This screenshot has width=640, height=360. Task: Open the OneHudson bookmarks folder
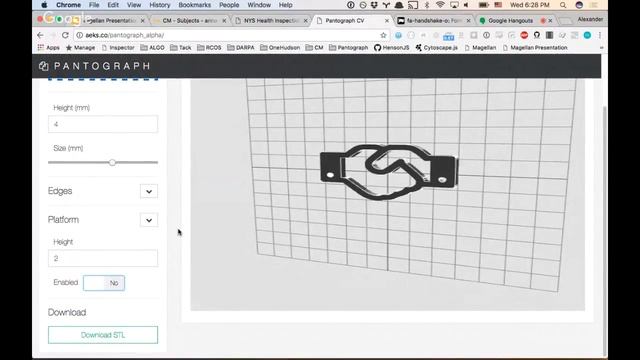pos(280,48)
